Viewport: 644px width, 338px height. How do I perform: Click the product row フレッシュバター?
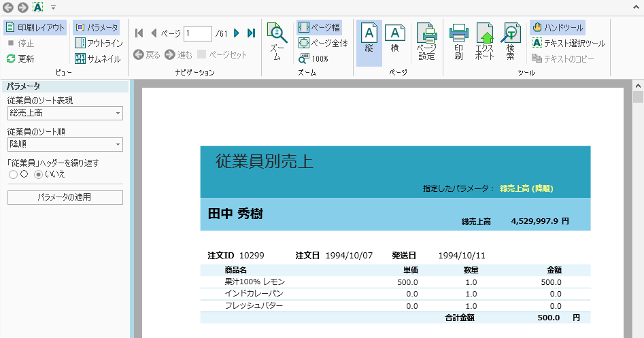click(395, 306)
